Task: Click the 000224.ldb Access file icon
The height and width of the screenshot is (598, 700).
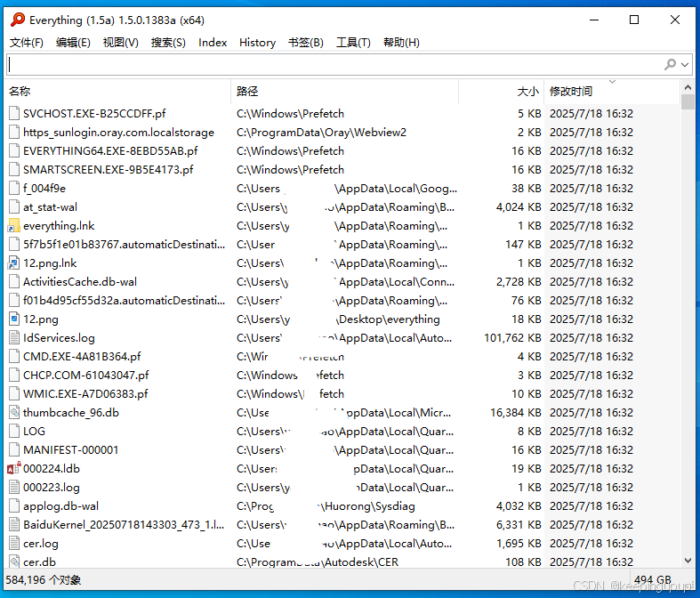Action: click(x=14, y=468)
